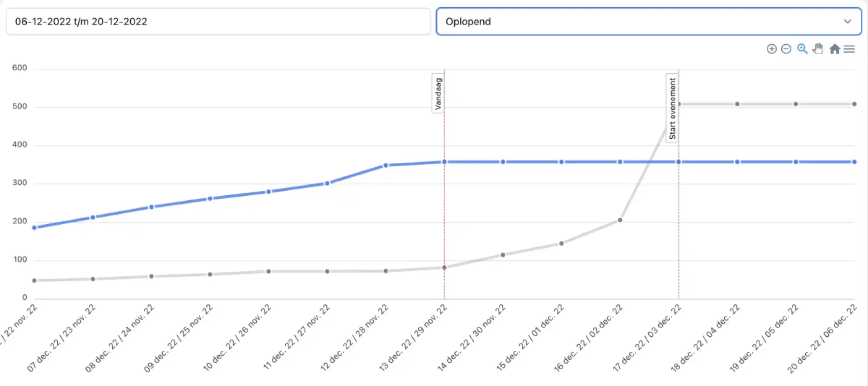868x386 pixels.
Task: Enable the panning hand tool
Action: tap(818, 49)
